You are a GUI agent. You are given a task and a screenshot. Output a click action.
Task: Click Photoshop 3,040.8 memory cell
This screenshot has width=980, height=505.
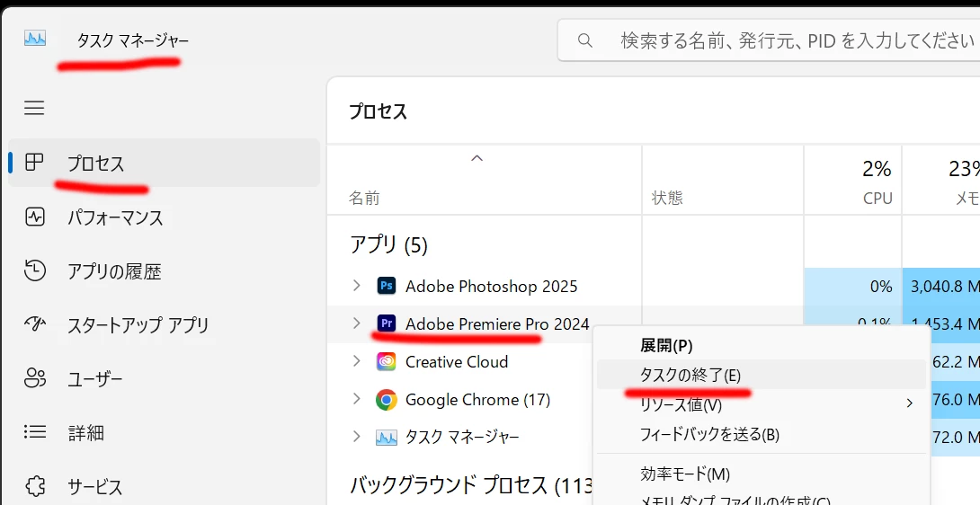pos(941,287)
